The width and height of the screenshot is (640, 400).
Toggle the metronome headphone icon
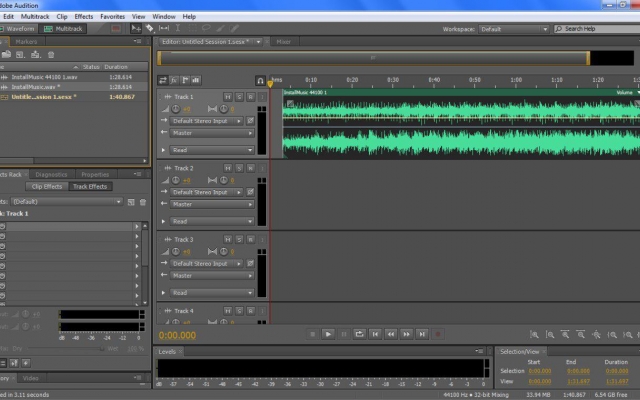tap(260, 80)
